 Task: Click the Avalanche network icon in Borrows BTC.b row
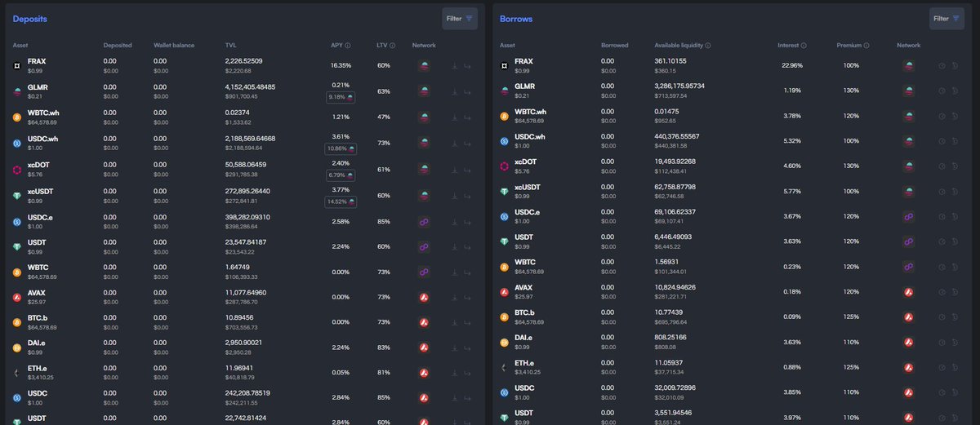[x=908, y=317]
